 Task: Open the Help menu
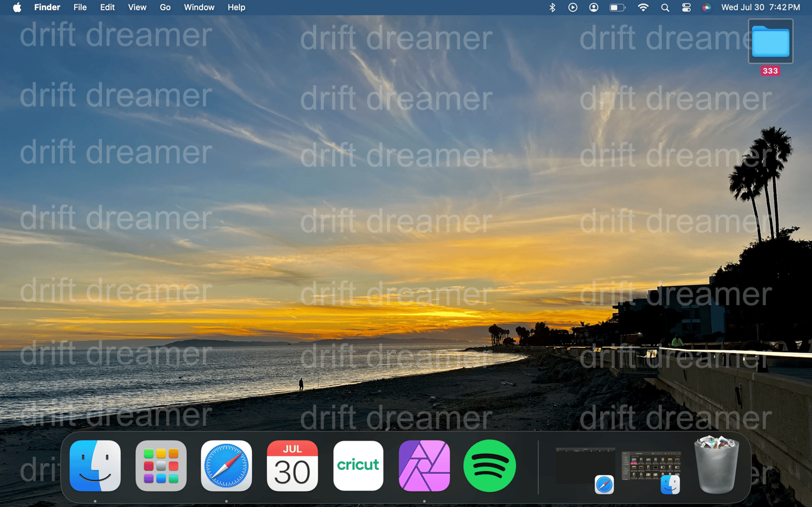click(x=237, y=8)
